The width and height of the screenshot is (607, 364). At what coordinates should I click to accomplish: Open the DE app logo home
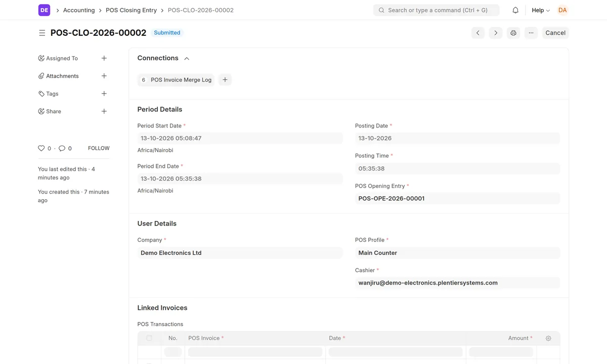click(x=44, y=10)
